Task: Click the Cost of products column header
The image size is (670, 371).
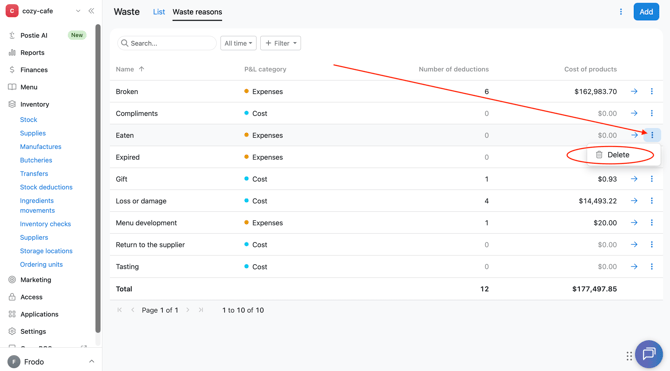Action: click(591, 69)
